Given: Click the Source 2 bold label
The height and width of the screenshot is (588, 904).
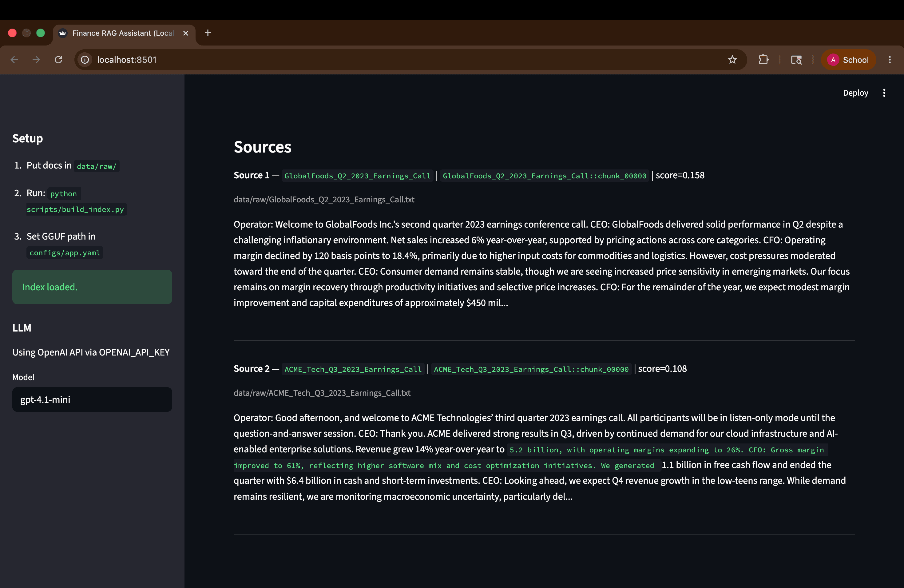Looking at the screenshot, I should [252, 368].
